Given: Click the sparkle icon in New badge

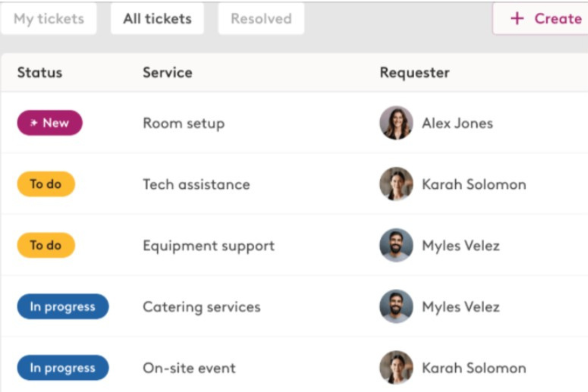Looking at the screenshot, I should click(x=34, y=123).
